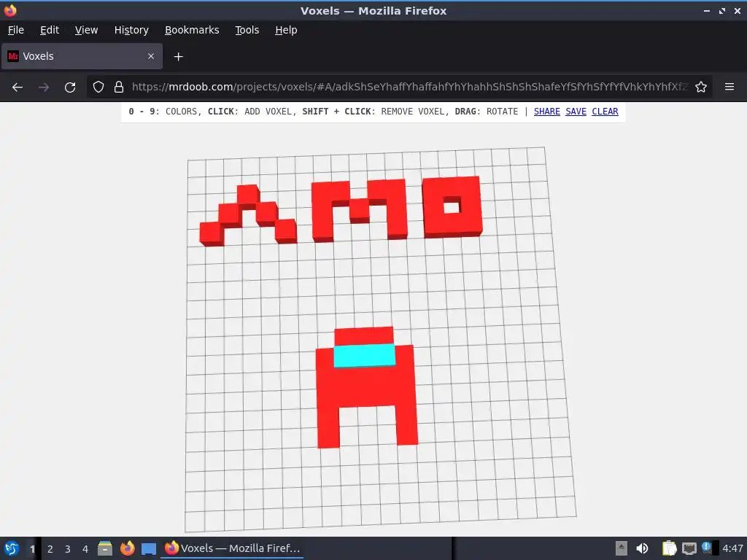This screenshot has width=747, height=560.
Task: Click the hollow center of the O letter
Action: (452, 206)
